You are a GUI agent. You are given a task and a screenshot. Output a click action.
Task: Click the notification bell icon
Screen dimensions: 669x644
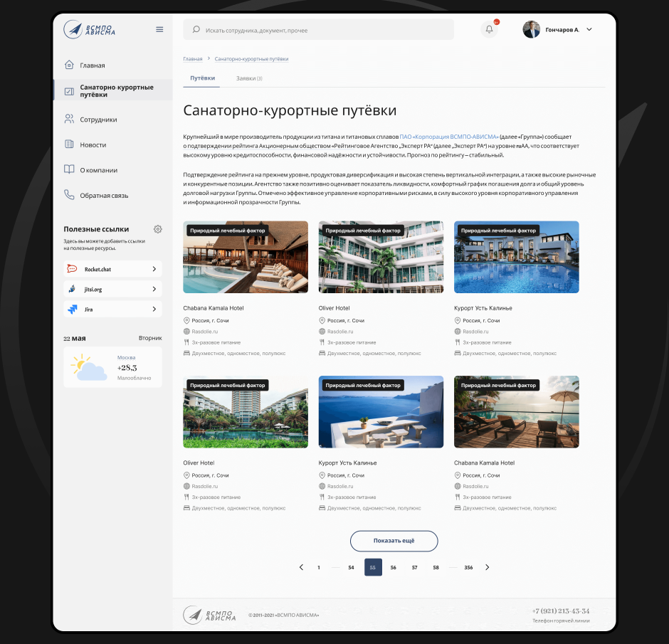(489, 29)
